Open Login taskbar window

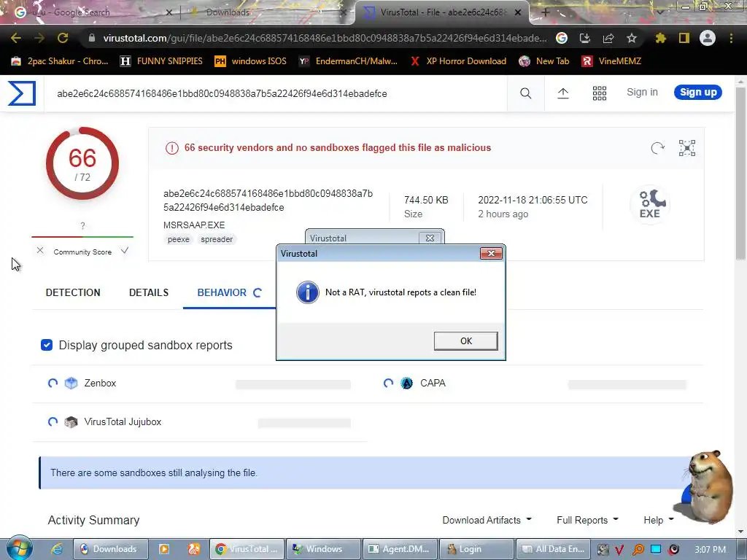(476, 549)
